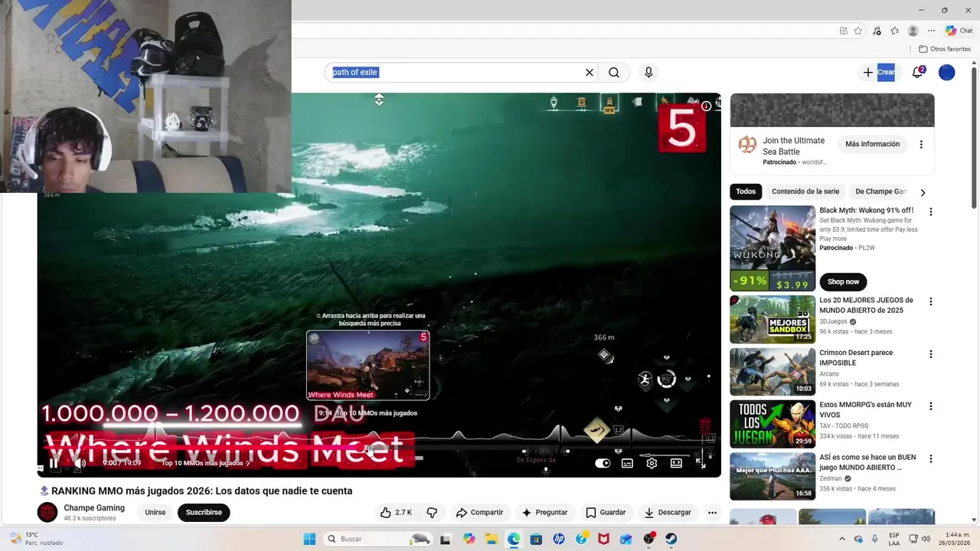Open the Windows Start menu

tap(309, 539)
